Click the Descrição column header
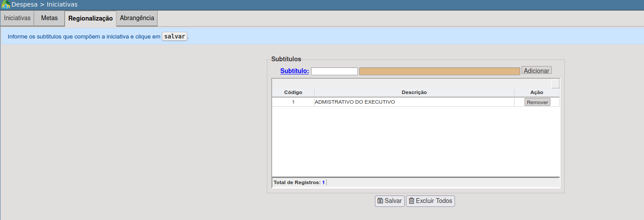The width and height of the screenshot is (644, 220). pyautogui.click(x=414, y=92)
